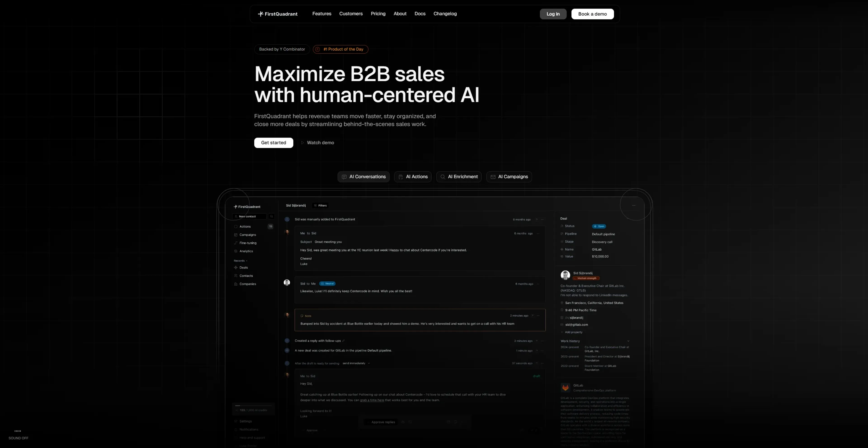
Task: Open Fine-tuning in the sidebar
Action: pyautogui.click(x=248, y=243)
